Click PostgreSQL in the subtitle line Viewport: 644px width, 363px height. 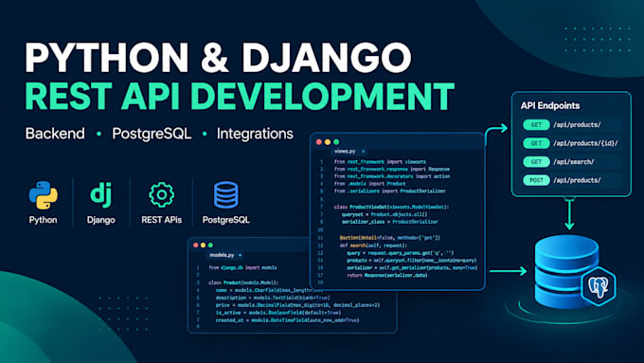152,134
